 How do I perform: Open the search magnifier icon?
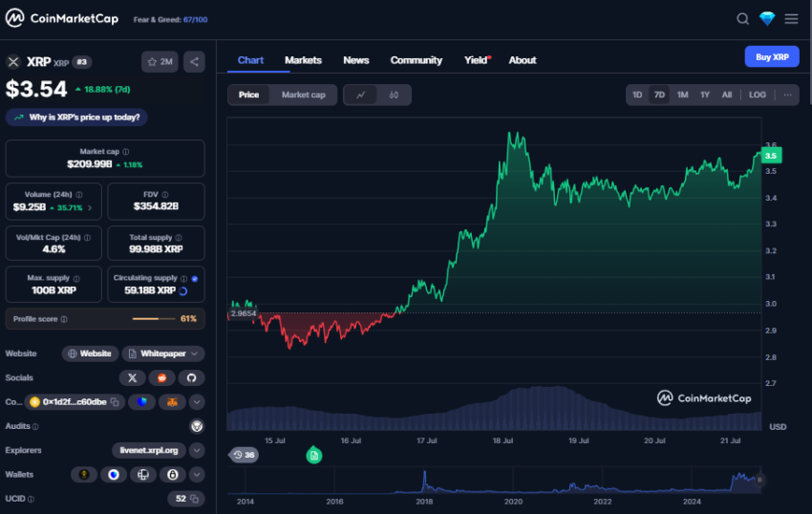click(x=742, y=19)
